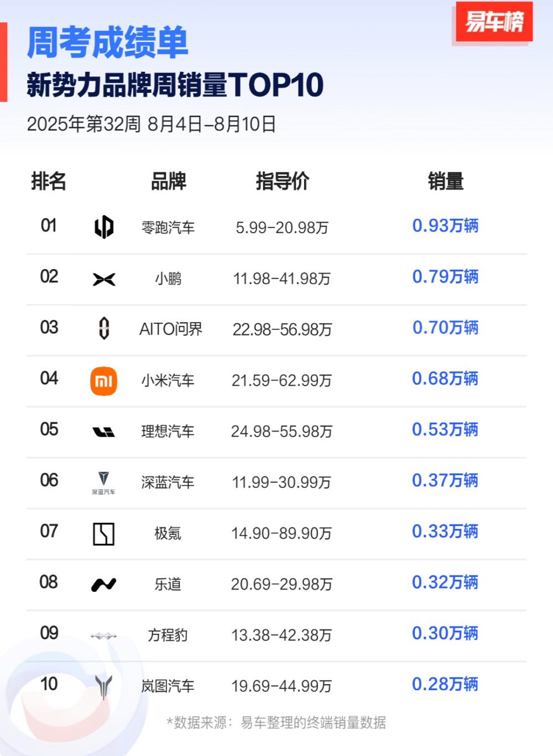Click sales figure 0.53万辆

click(x=445, y=429)
